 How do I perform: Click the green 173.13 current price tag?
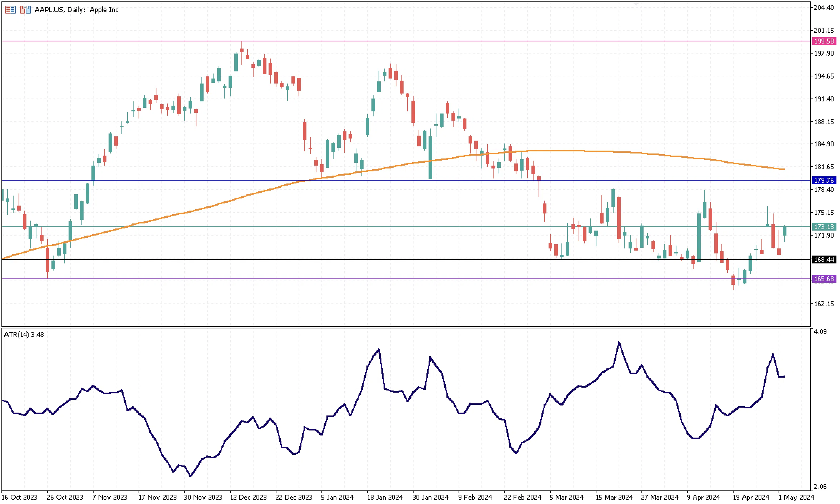click(824, 227)
